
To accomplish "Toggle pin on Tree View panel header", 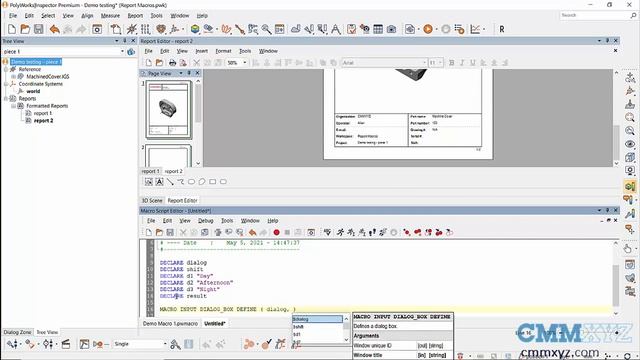I will [x=125, y=41].
